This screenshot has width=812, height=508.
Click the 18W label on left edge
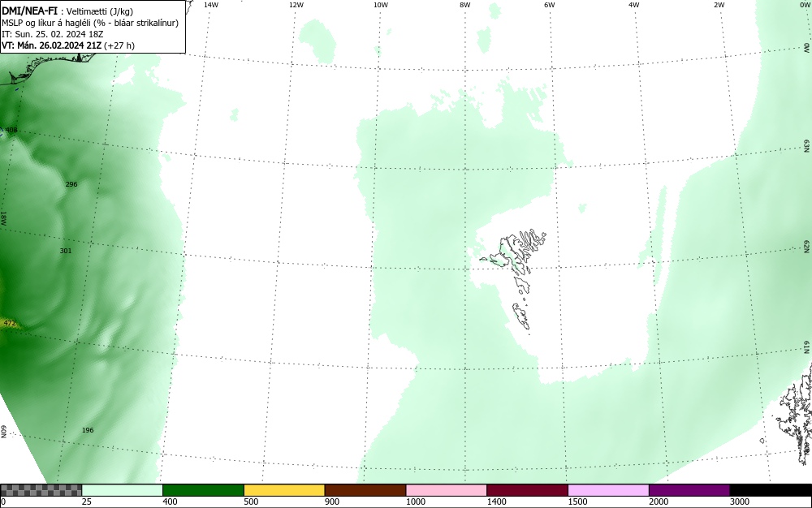(4, 217)
